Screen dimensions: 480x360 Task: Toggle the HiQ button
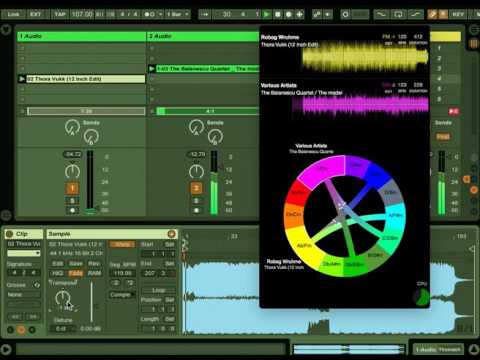pos(58,273)
